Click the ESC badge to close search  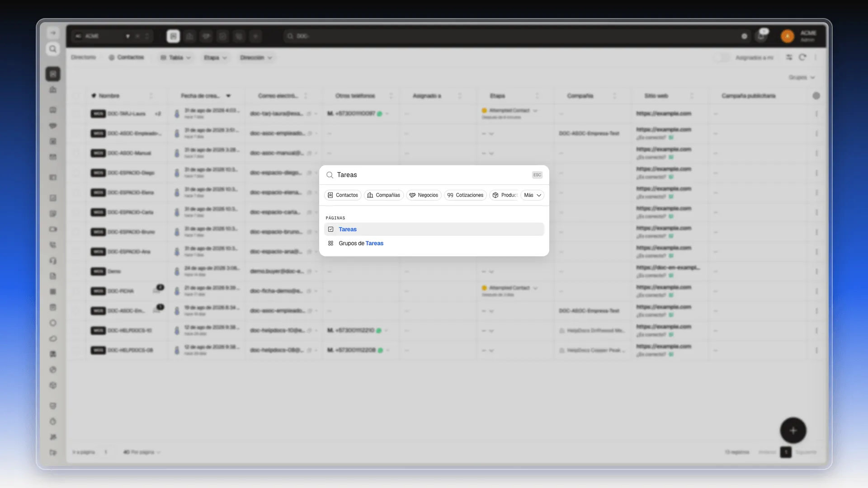tap(537, 175)
